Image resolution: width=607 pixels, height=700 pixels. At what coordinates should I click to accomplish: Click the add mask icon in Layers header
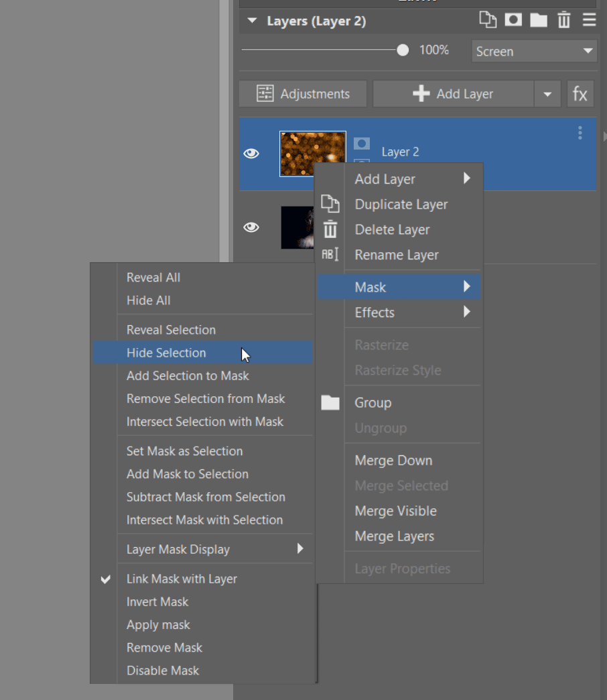[513, 20]
